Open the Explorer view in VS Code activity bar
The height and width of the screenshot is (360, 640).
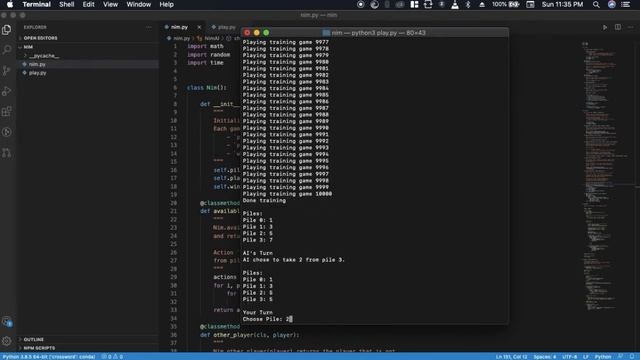point(7,30)
